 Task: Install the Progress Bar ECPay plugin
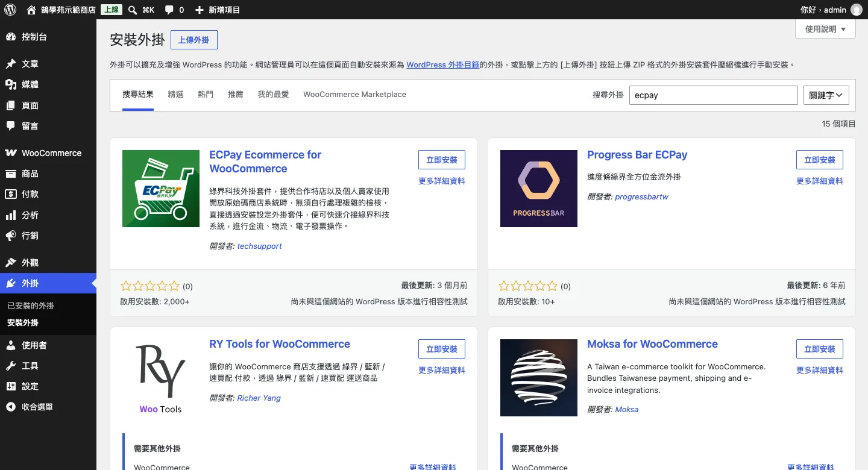820,160
